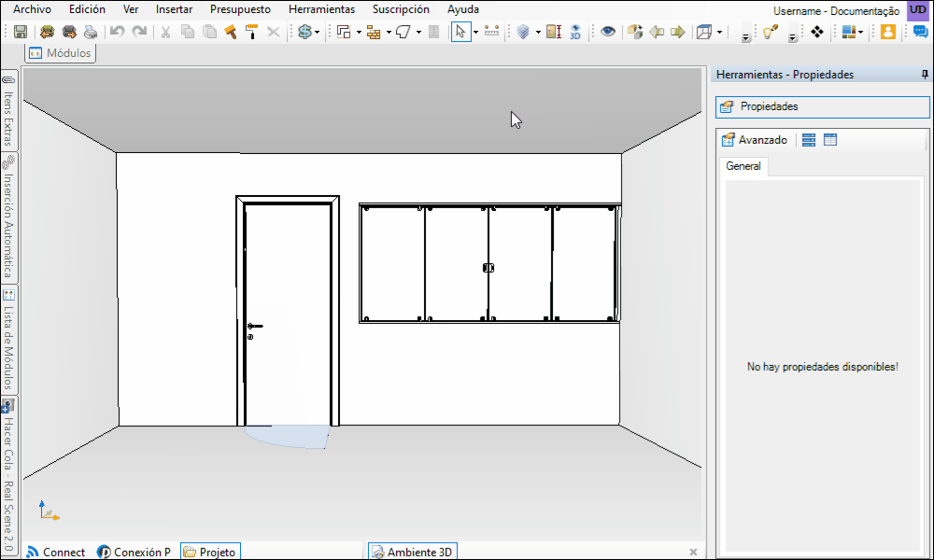
Task: Open the layers stack dropdown arrow
Action: [x=538, y=32]
